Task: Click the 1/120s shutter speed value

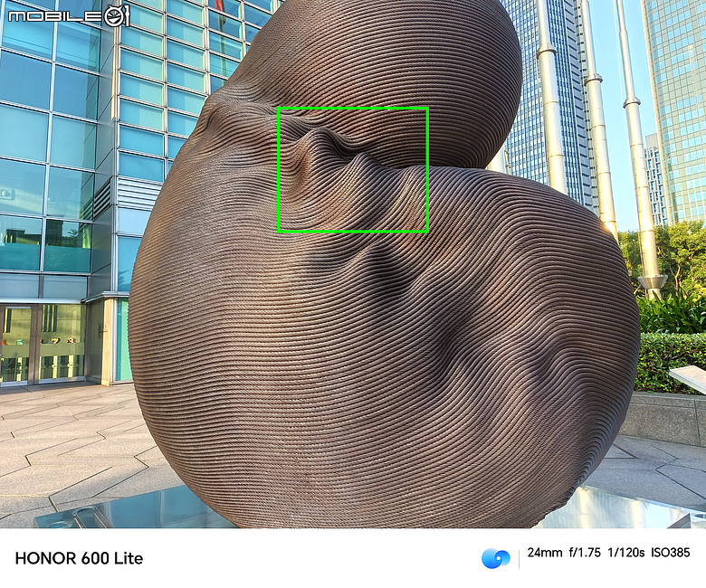Action: click(x=626, y=553)
